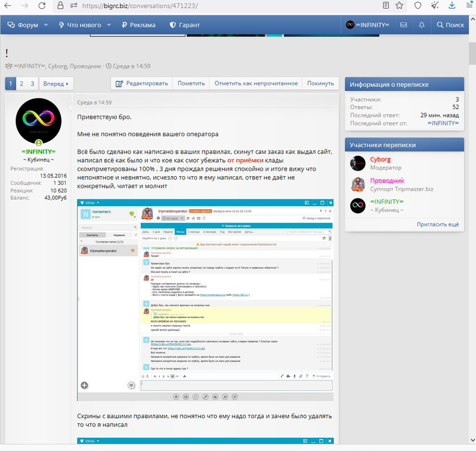Image resolution: width=476 pixels, height=452 pixels.
Task: Click the shield protection icon
Action: pos(418,5)
